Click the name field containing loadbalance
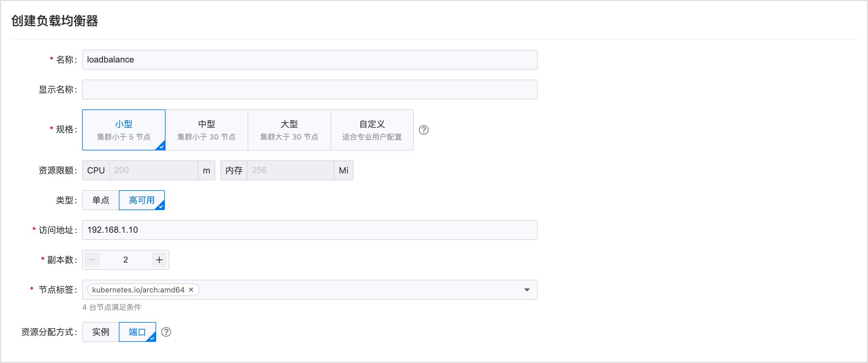 pos(309,60)
